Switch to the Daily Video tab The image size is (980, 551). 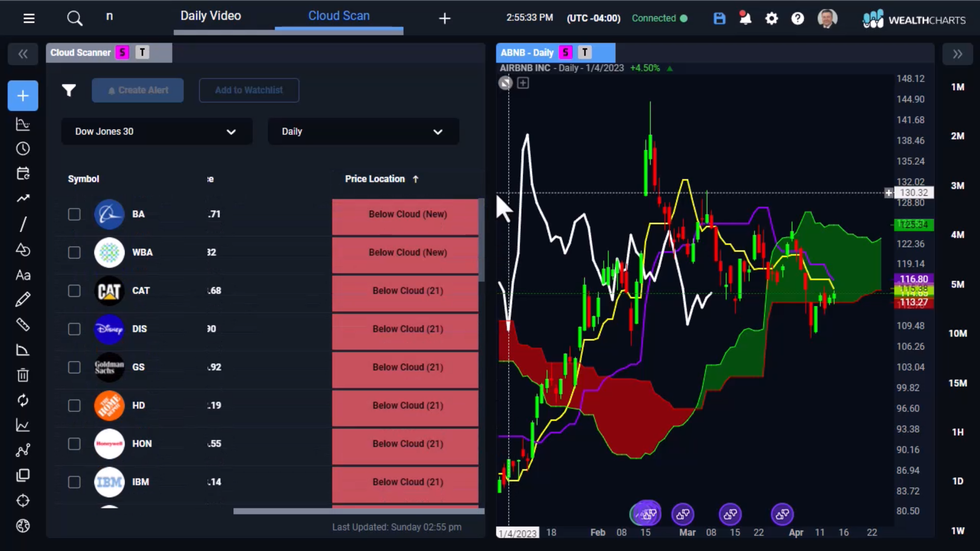[210, 16]
